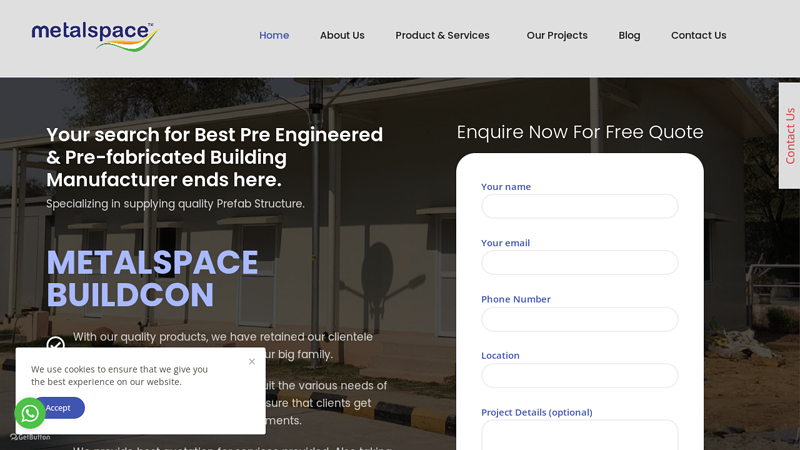Open Our Projects page
This screenshot has width=800, height=450.
557,35
